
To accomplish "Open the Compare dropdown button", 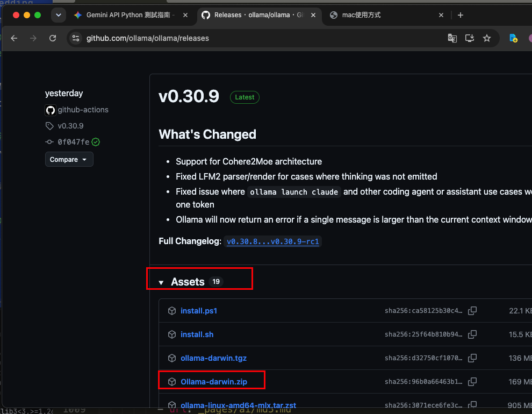I will pos(69,160).
